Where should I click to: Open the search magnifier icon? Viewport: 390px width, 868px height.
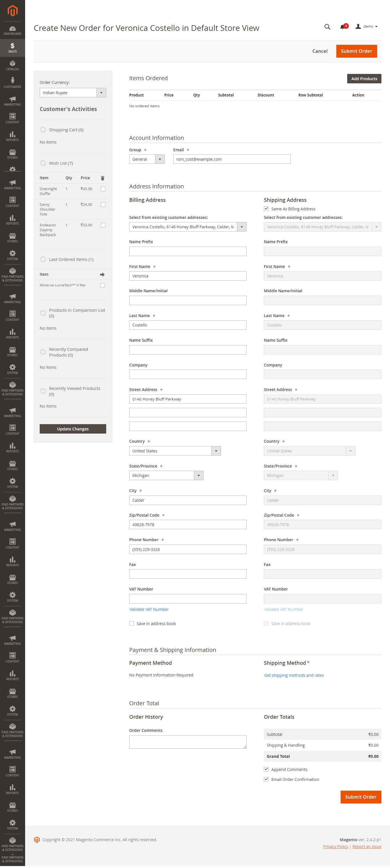tap(327, 27)
